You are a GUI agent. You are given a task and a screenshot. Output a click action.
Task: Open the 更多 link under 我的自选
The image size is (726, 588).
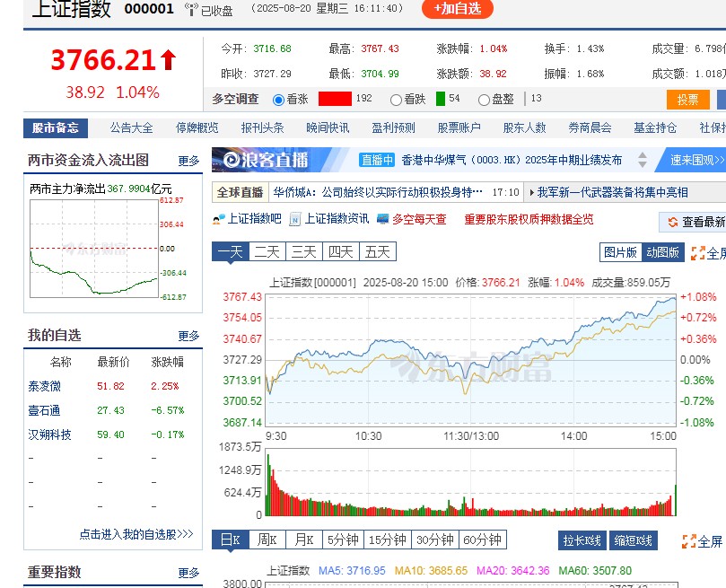tap(188, 336)
